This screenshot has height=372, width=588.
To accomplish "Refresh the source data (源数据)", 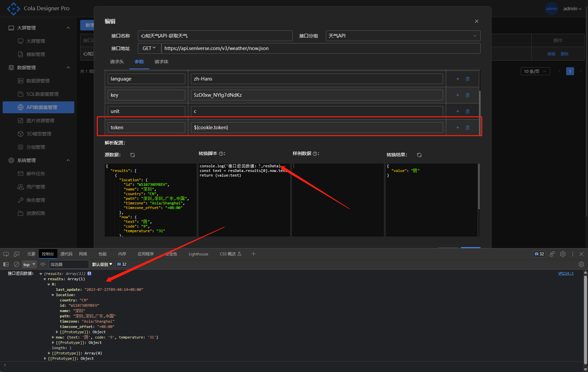I will 133,155.
